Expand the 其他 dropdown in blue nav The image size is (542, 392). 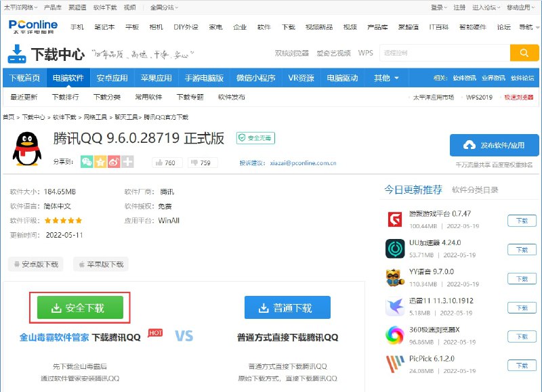click(386, 78)
